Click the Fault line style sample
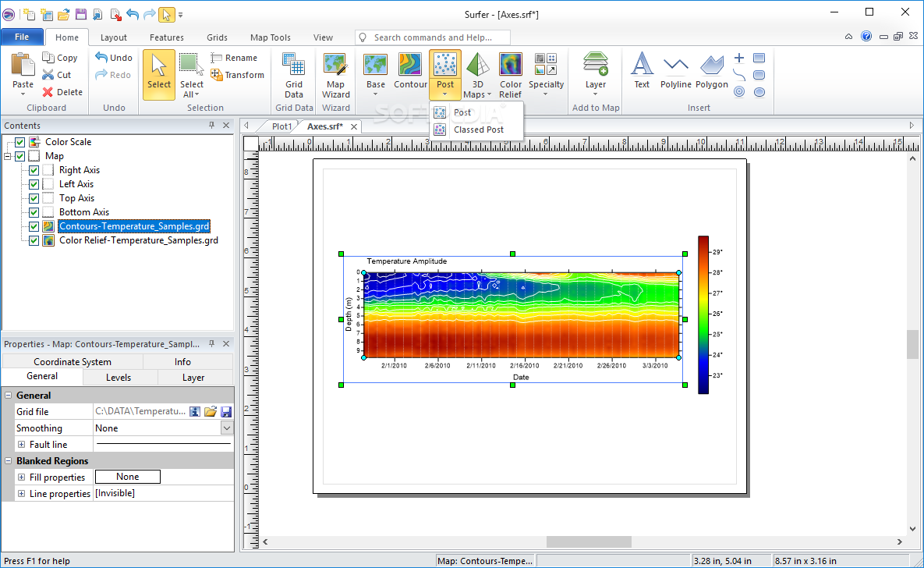Screen dimensions: 924x568 pyautogui.click(x=163, y=444)
